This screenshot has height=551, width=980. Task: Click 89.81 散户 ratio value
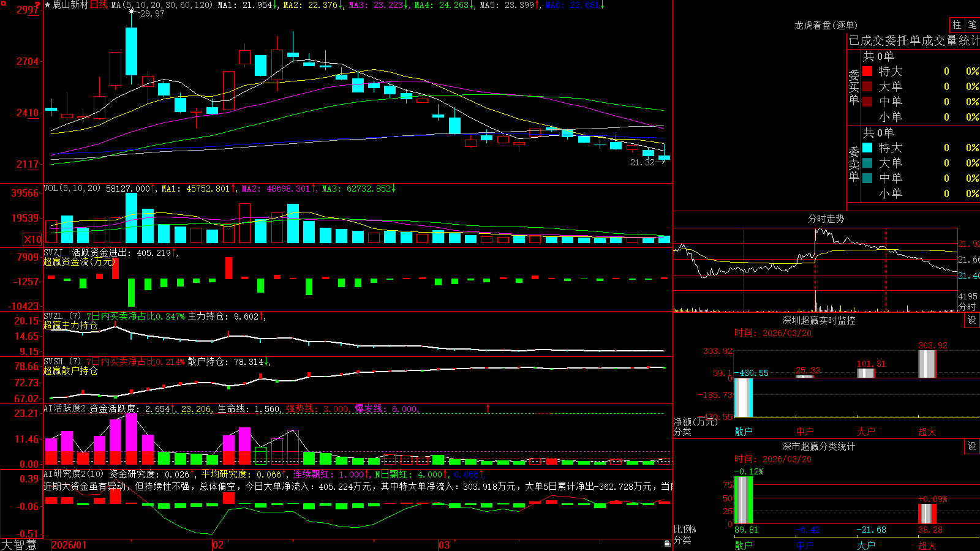(746, 530)
